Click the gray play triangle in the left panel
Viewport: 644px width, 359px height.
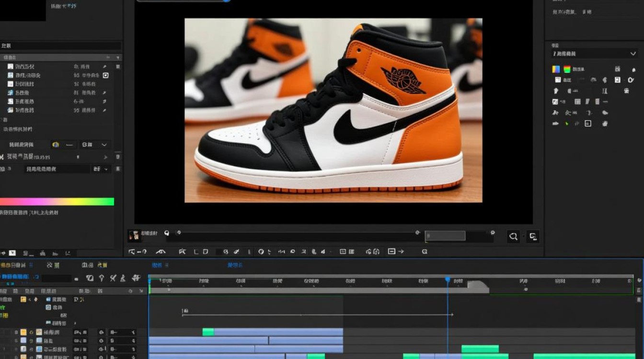(106, 157)
